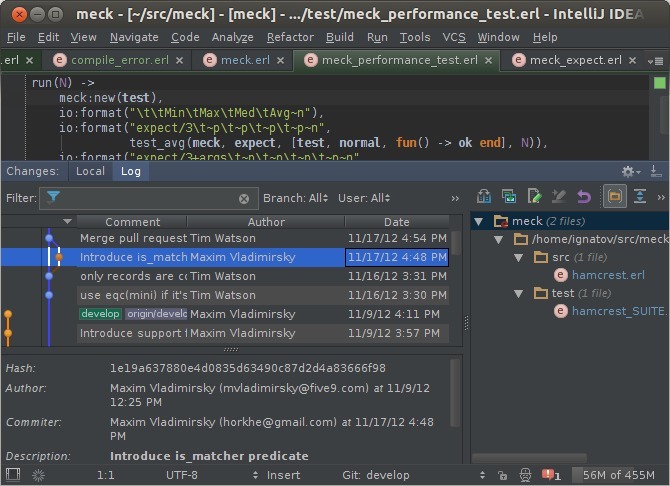The height and width of the screenshot is (486, 670).
Task: Collapse the meck root node
Action: (x=479, y=222)
